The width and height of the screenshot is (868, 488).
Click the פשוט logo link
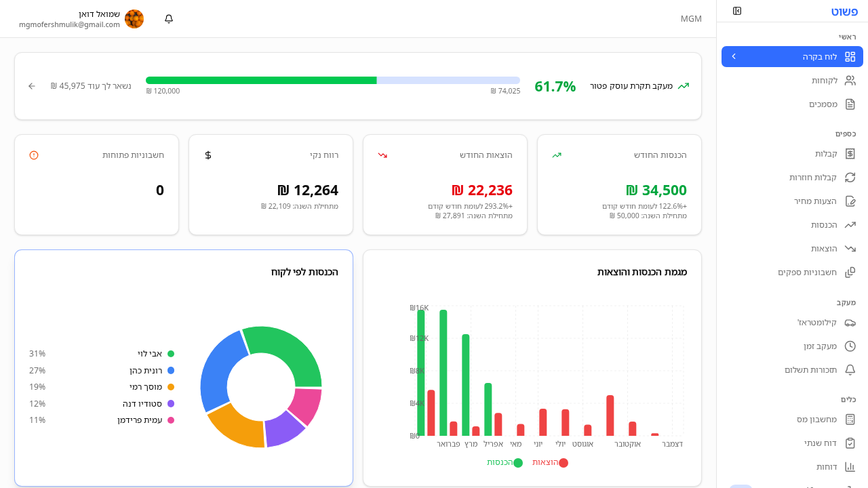844,12
